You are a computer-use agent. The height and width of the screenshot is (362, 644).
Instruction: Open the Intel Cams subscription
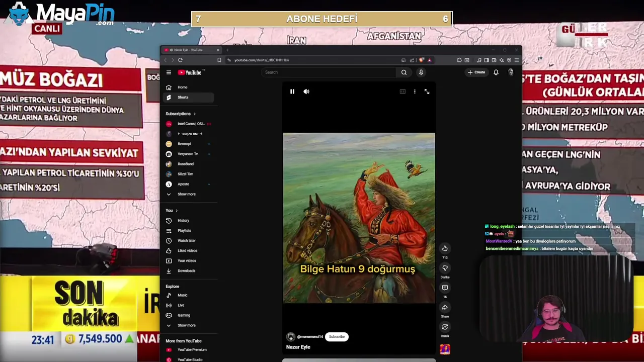pos(189,124)
